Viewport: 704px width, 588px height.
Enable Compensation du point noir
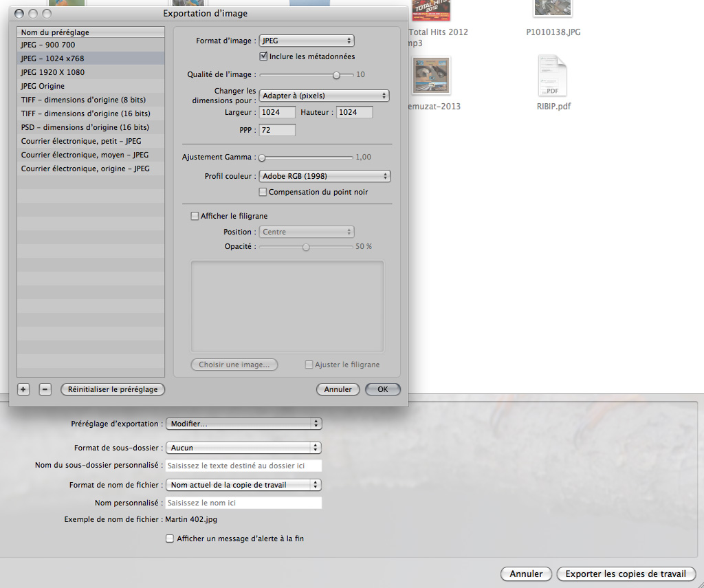[x=263, y=192]
